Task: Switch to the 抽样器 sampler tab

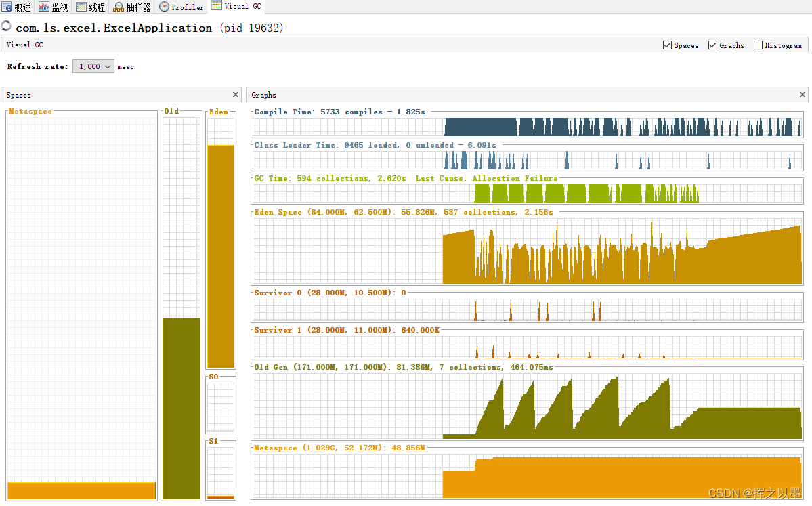Action: [x=132, y=7]
